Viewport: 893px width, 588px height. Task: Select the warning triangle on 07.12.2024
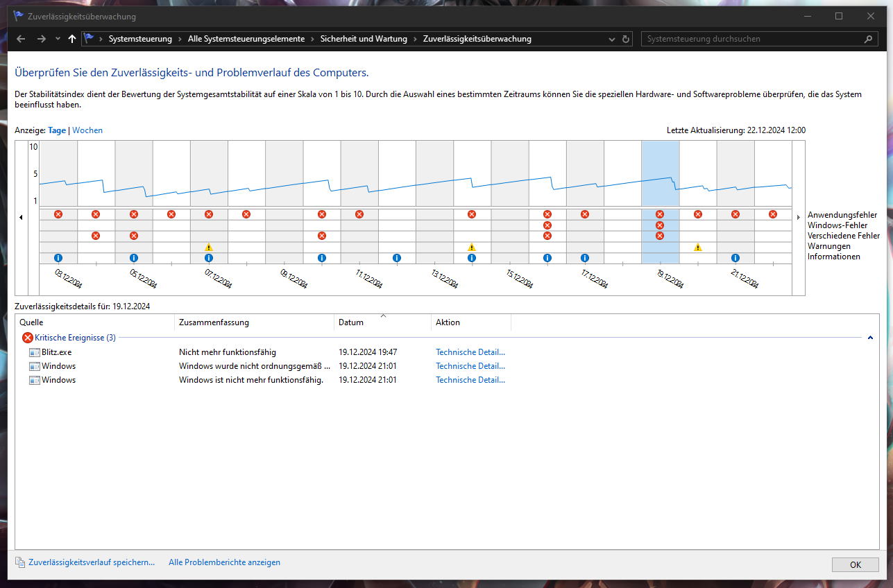(209, 247)
